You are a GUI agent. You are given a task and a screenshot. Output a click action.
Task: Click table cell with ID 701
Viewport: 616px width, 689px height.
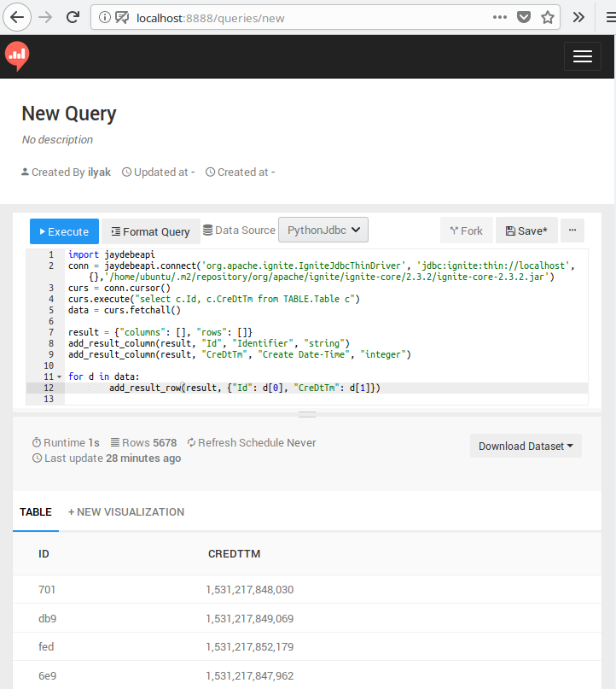(47, 590)
